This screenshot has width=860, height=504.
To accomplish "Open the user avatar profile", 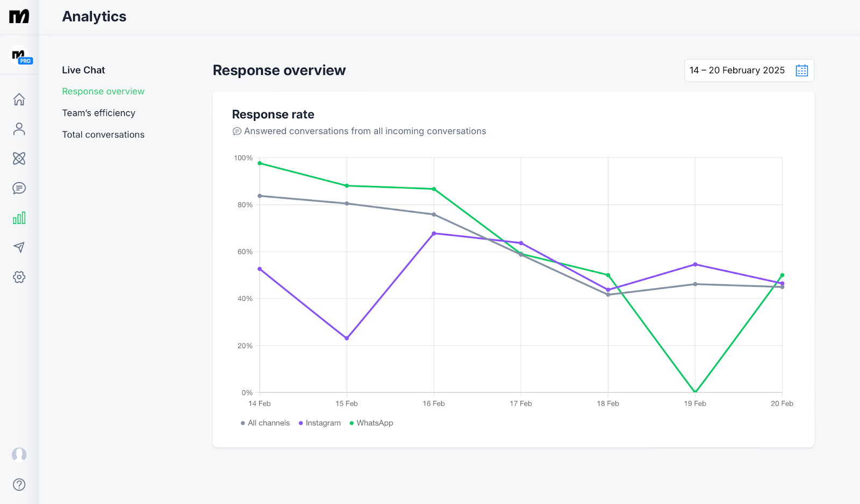I will click(x=19, y=455).
